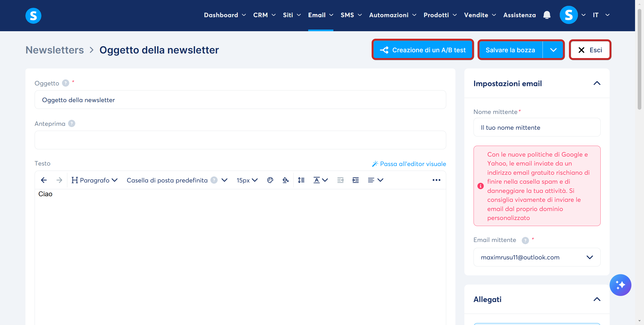Image resolution: width=644 pixels, height=325 pixels.
Task: Open the notifications bell
Action: pos(547,15)
